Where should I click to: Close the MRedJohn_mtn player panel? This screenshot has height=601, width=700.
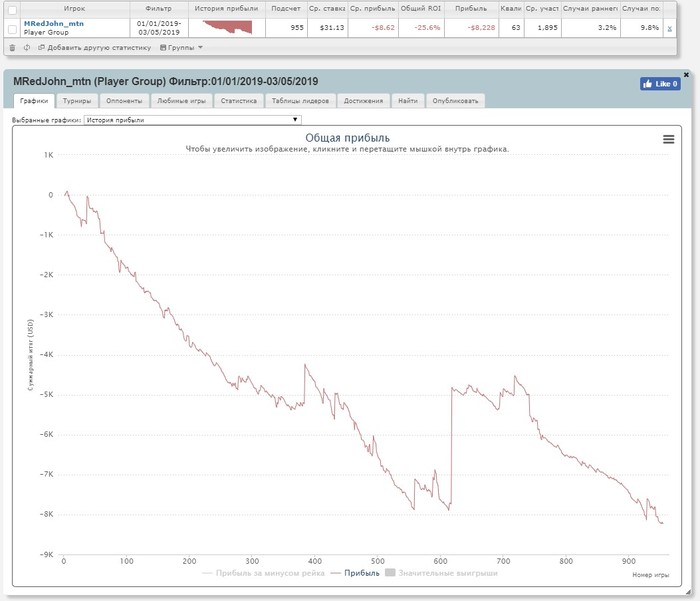tap(686, 75)
